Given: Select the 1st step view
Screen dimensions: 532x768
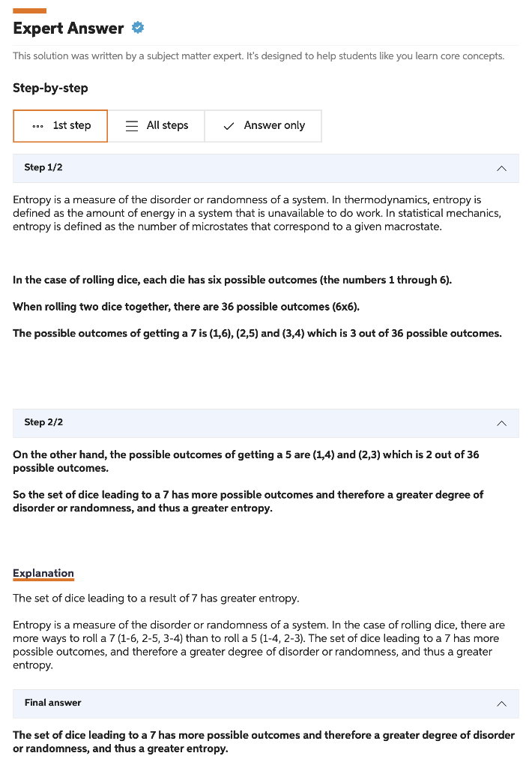Looking at the screenshot, I should click(x=60, y=125).
